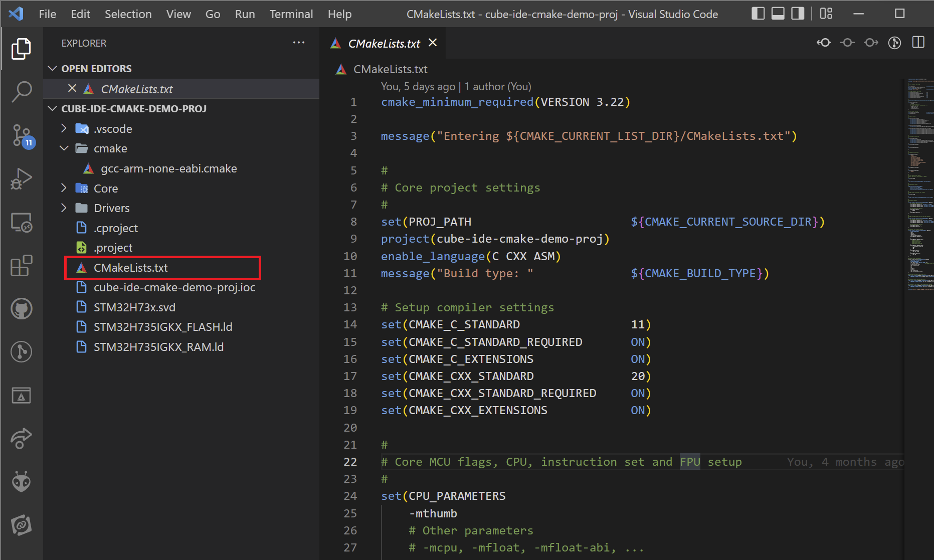Open the Run menu

tap(245, 14)
